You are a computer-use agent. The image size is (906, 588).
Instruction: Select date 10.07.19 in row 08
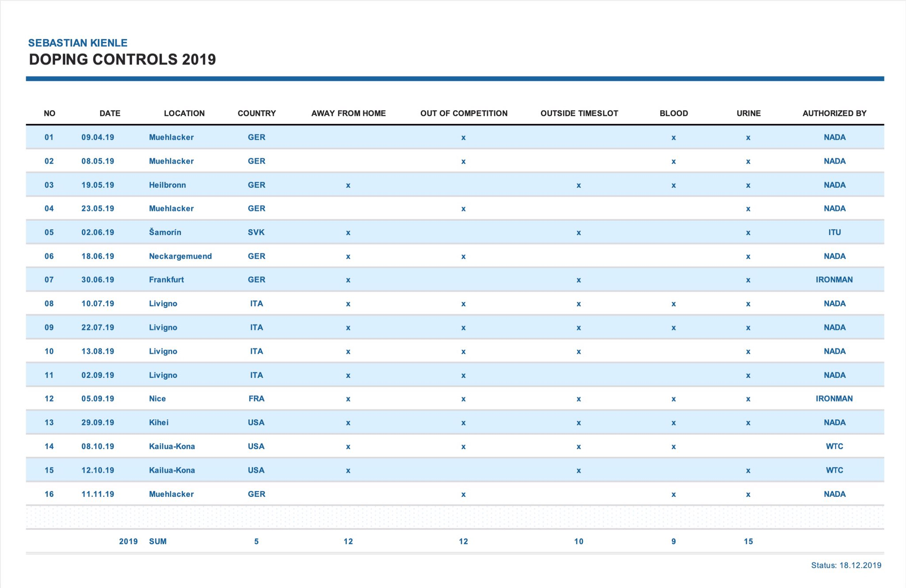click(98, 303)
